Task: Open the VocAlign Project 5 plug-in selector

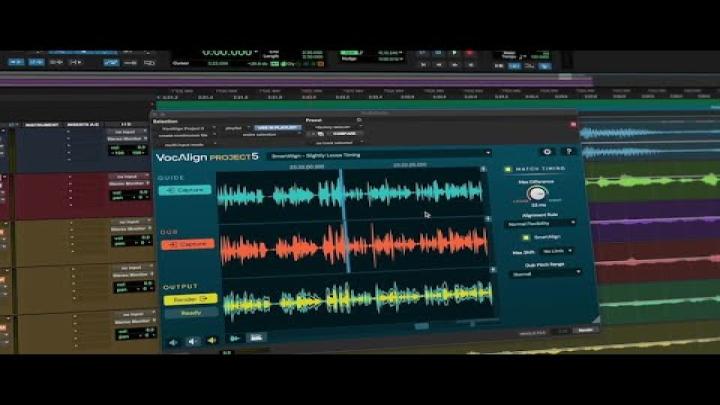Action: (x=186, y=129)
